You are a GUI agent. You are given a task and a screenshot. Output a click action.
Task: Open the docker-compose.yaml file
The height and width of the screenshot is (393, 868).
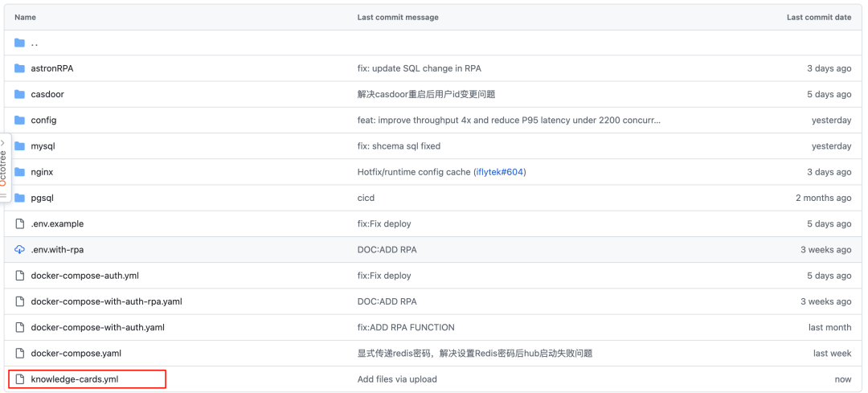click(76, 353)
